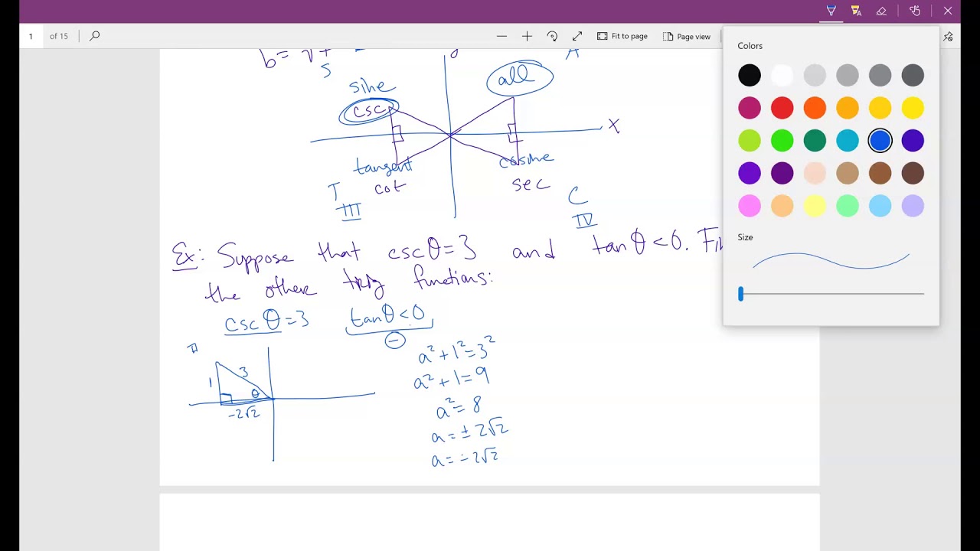Image resolution: width=980 pixels, height=551 pixels.
Task: Toggle touch writing mode
Action: point(915,11)
